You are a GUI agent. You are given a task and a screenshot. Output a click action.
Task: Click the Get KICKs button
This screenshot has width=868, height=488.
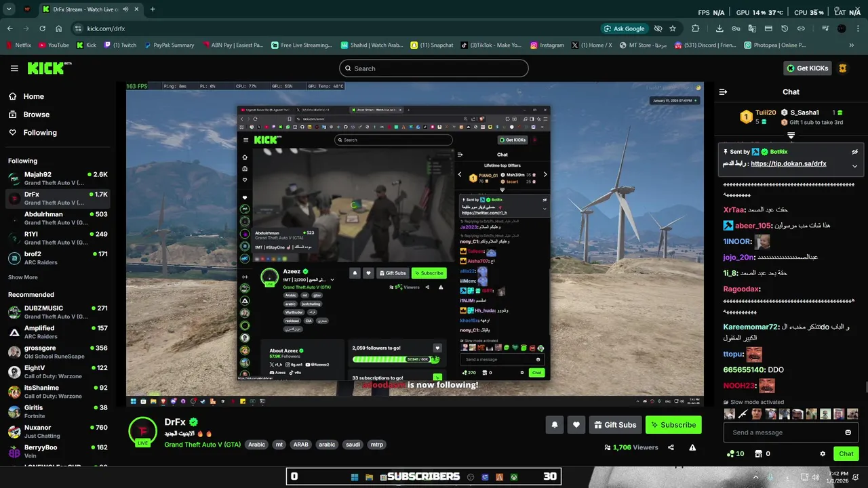(807, 68)
